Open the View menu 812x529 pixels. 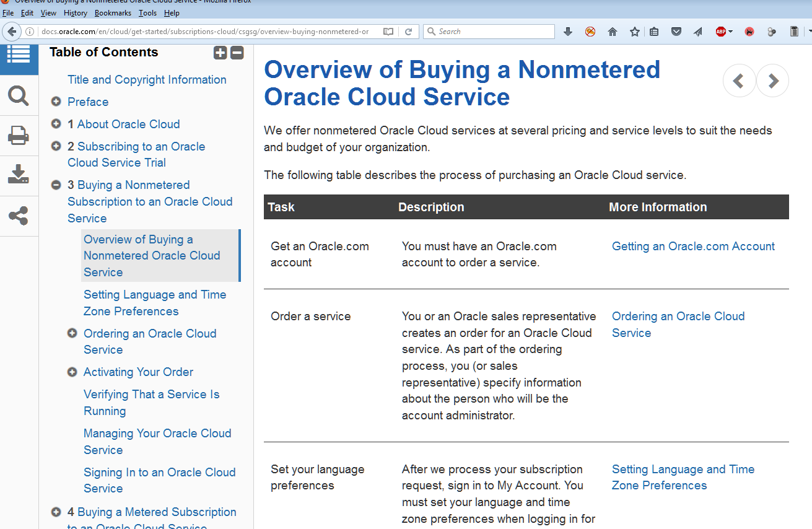(48, 13)
